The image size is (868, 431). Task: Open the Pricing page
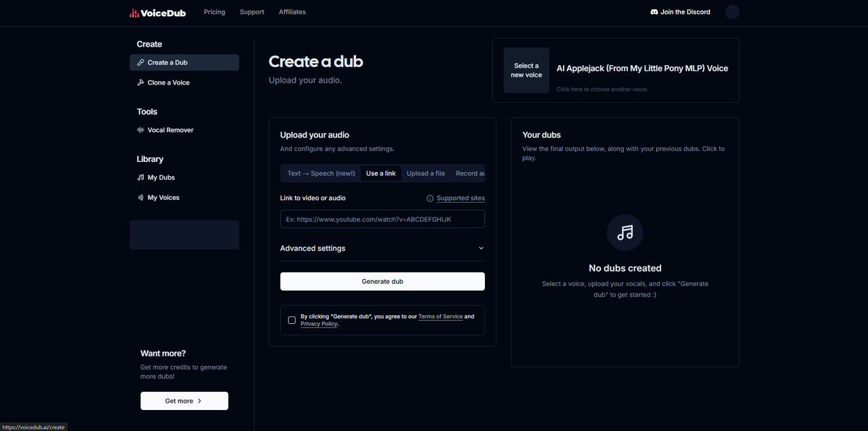tap(214, 12)
